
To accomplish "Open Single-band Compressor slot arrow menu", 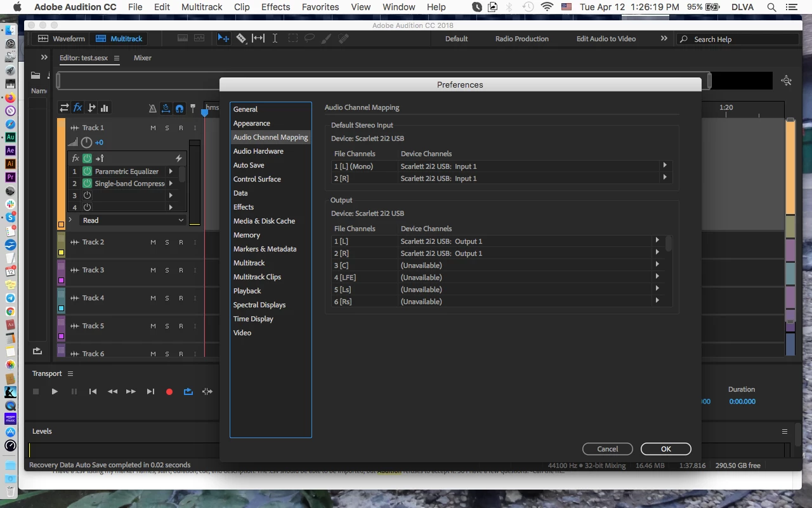I will (x=170, y=184).
